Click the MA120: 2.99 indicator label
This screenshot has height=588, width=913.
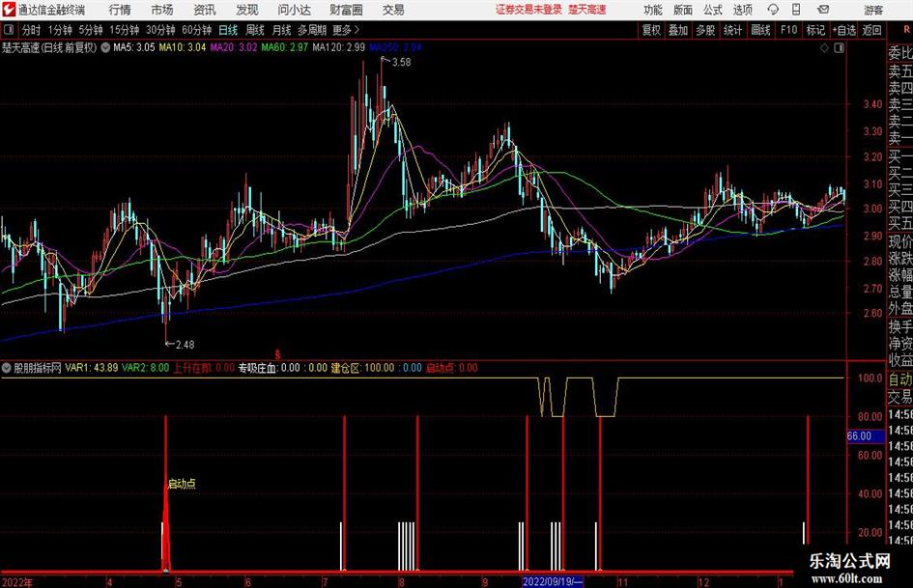pos(338,47)
